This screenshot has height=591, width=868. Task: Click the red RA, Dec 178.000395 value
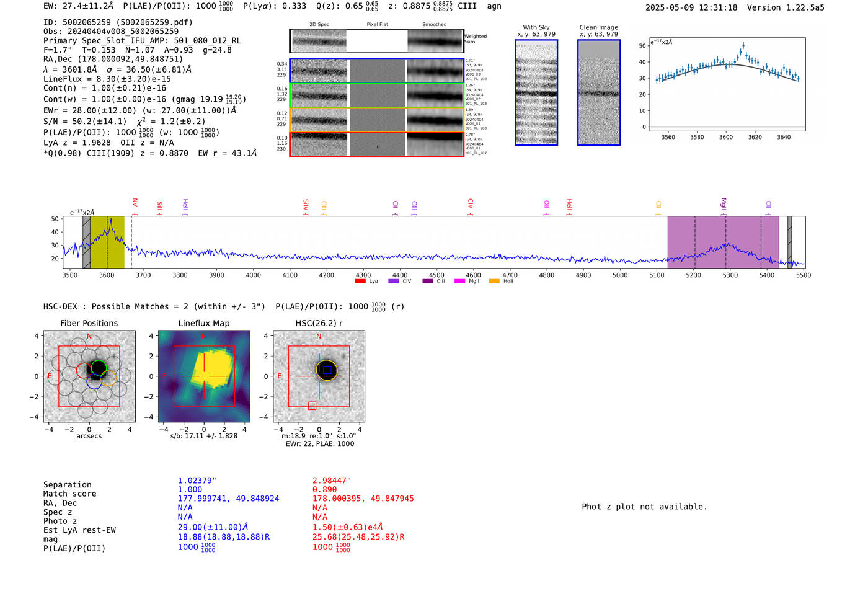point(363,499)
